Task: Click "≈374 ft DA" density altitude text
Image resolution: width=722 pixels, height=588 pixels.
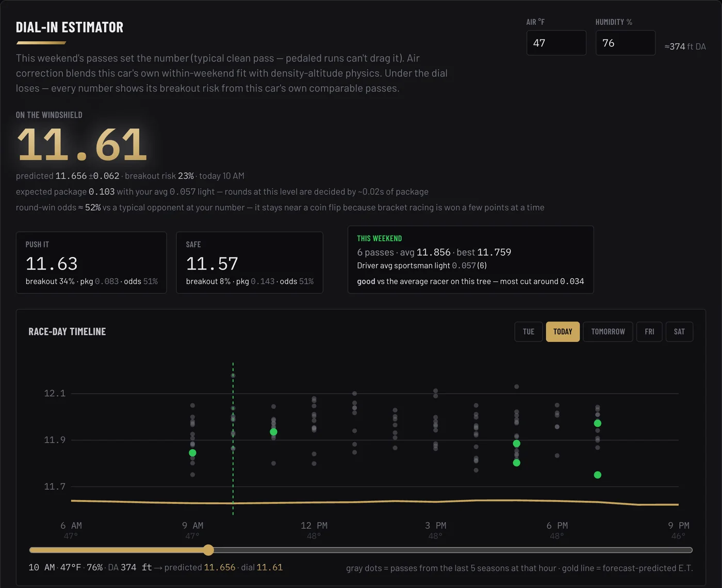Action: (x=685, y=46)
